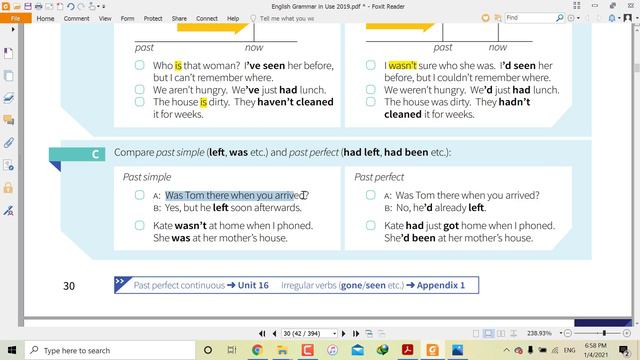Click the search magnifier icon in Find box
Image resolution: width=640 pixels, height=360 pixels.
coord(560,18)
